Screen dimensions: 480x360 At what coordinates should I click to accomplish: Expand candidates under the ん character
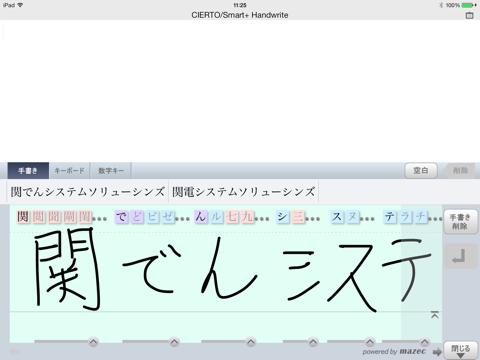(251, 342)
